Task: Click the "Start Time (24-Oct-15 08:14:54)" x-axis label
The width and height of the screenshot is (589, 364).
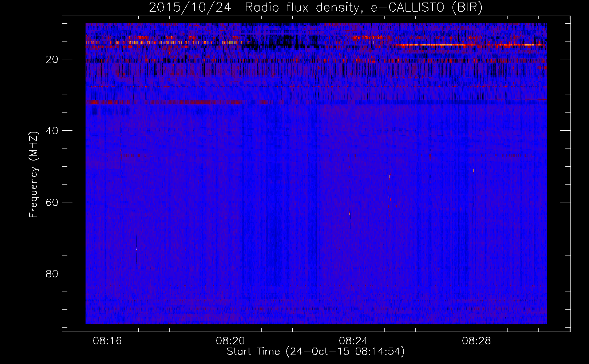Action: point(316,352)
